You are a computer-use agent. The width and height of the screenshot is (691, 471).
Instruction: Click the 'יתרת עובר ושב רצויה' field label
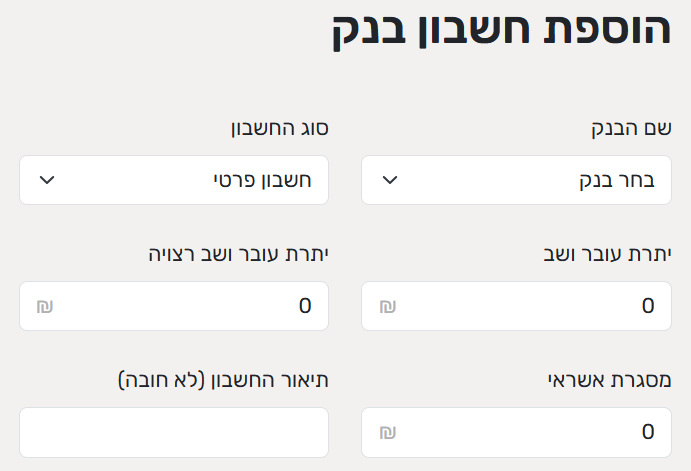pos(237,254)
